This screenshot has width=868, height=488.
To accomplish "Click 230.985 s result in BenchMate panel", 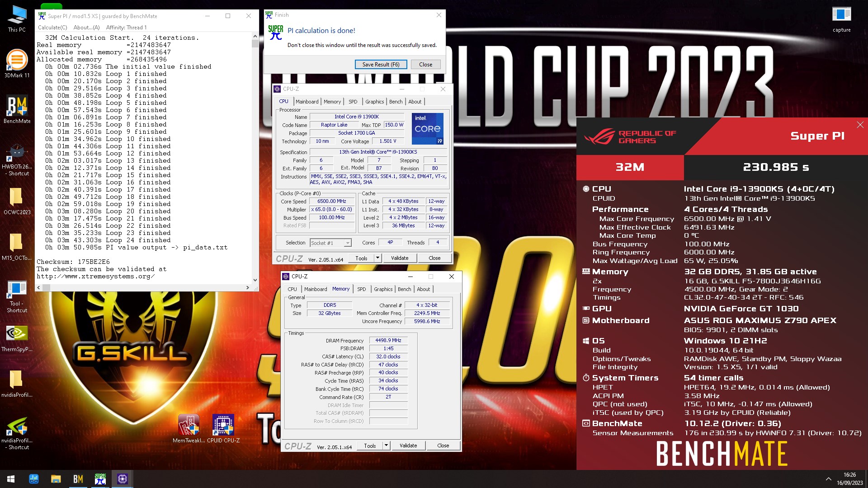I will (776, 167).
